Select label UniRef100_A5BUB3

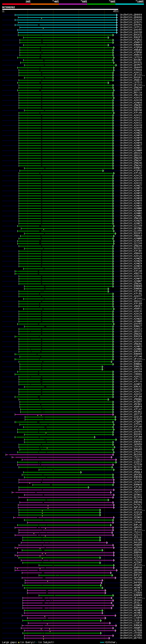(x=131, y=50)
